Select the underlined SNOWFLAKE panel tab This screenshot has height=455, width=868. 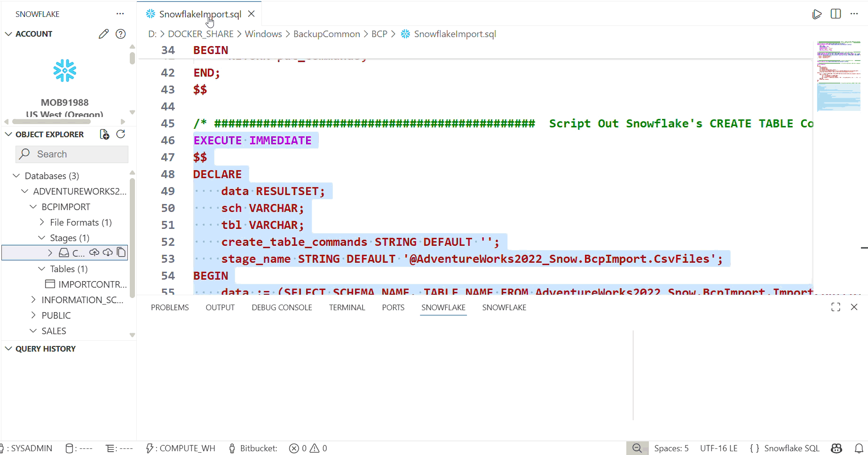[443, 307]
